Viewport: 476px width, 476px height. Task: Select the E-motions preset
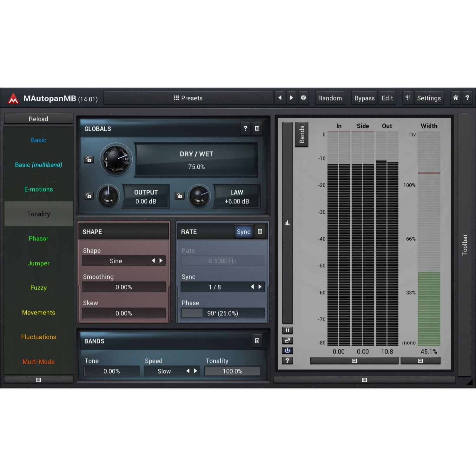39,189
